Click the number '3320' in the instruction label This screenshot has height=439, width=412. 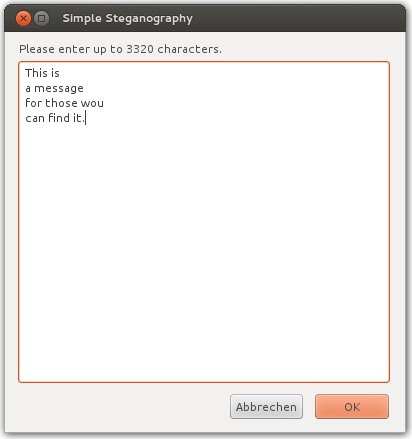click(x=140, y=49)
